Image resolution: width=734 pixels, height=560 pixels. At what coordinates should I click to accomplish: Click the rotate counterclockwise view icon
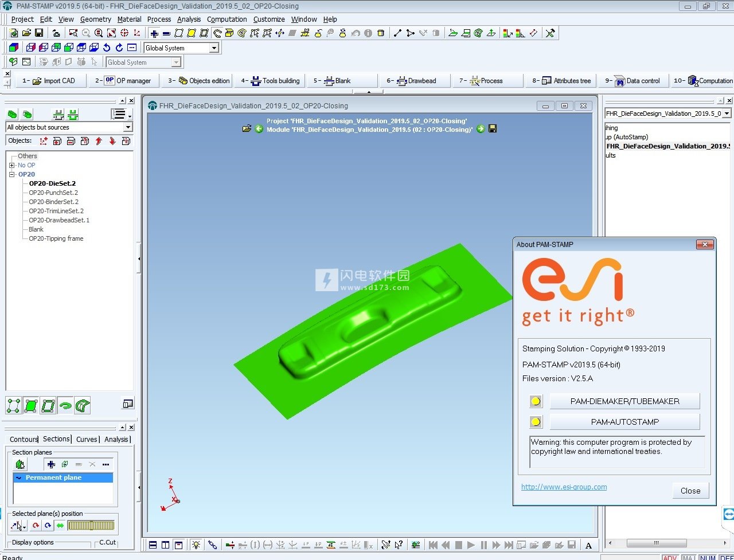coord(107,48)
